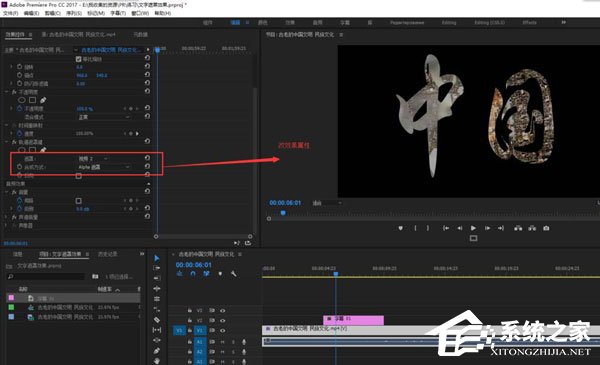Select the Slip tool

[x=157, y=330]
